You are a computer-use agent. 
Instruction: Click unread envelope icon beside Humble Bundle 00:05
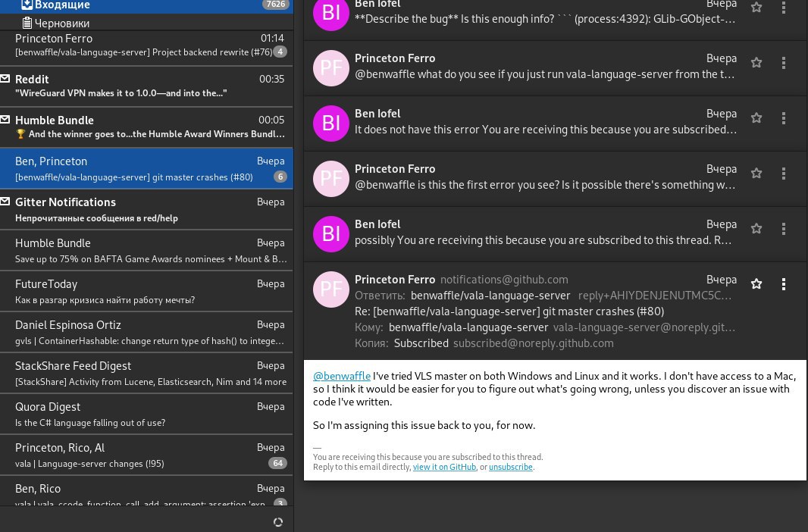coord(5,120)
